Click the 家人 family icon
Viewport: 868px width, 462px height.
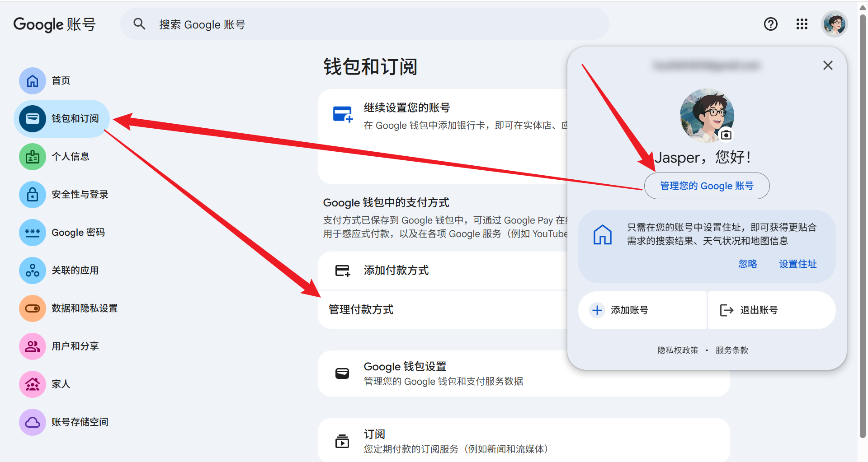coord(33,384)
